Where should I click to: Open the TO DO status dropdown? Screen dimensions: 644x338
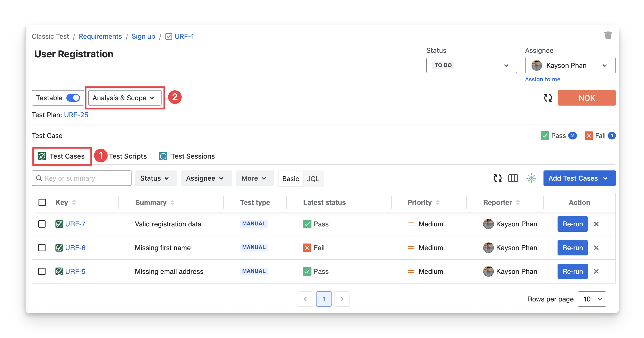click(x=471, y=65)
